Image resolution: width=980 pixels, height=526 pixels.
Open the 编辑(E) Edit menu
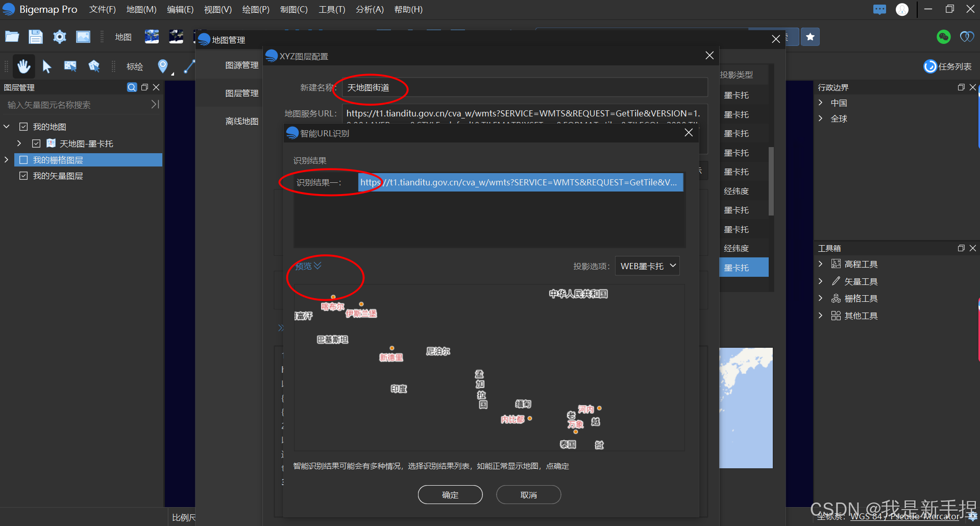[180, 9]
